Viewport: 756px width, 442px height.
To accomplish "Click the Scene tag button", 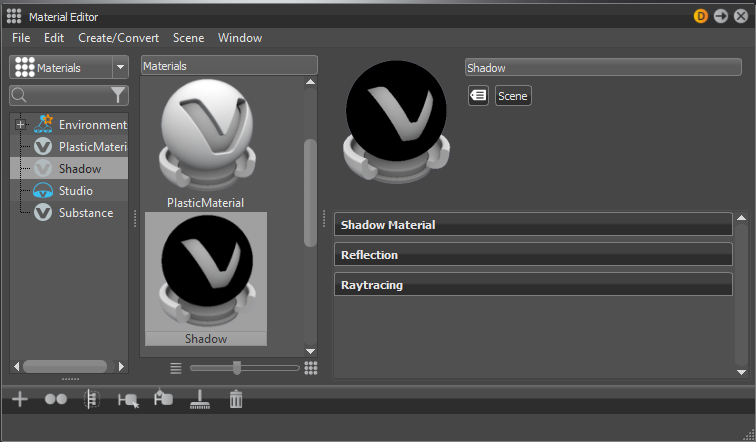I will tap(513, 95).
